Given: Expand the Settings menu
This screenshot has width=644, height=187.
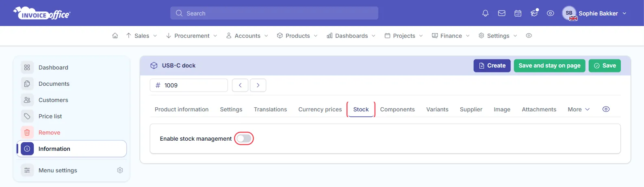Looking at the screenshot, I should click(x=498, y=36).
